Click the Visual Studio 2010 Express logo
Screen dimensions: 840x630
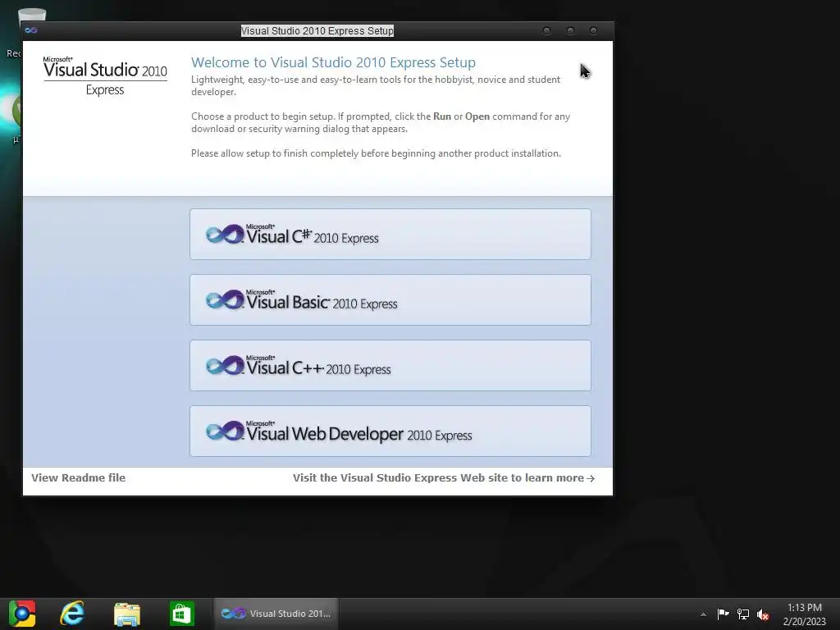click(x=105, y=76)
